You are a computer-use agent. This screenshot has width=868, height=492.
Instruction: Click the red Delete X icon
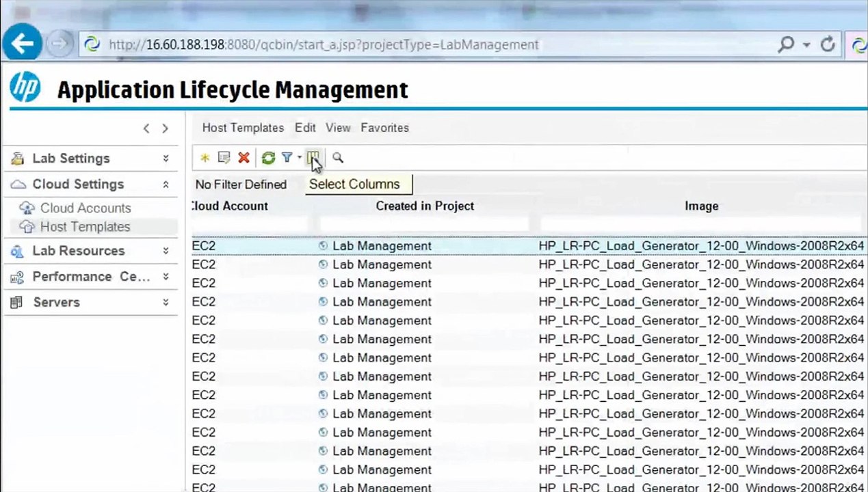coord(244,158)
